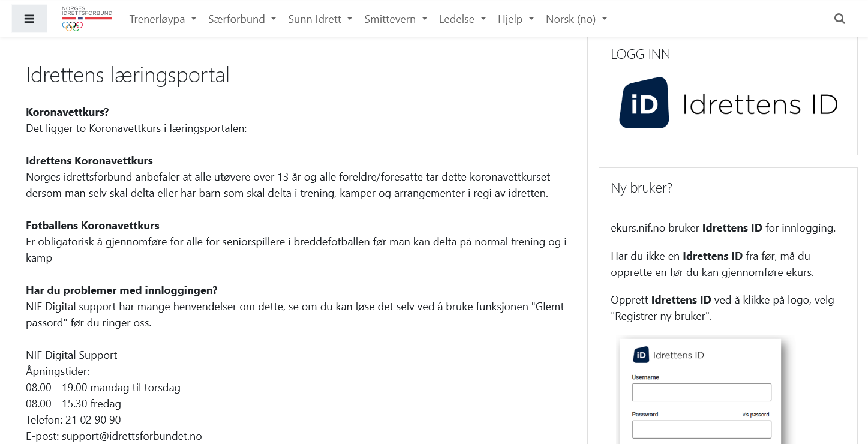Click 'Har du problemer med innloggingen?' text
The height and width of the screenshot is (444, 868).
[122, 290]
